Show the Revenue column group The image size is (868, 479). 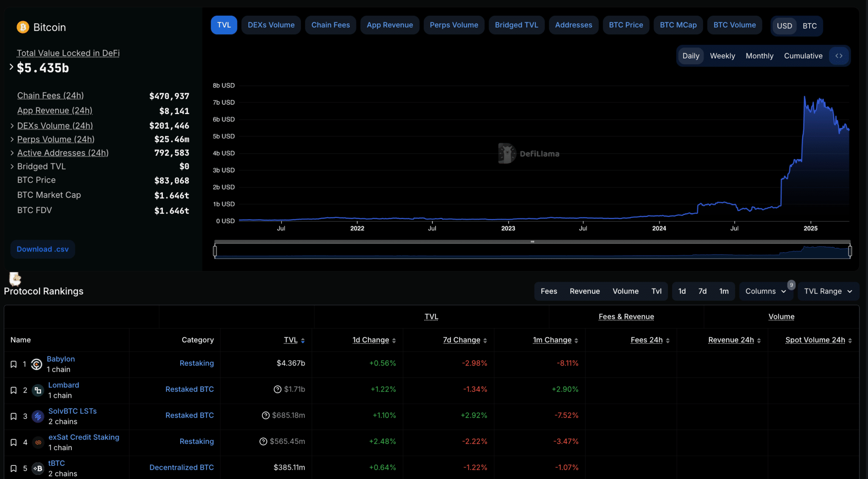(x=584, y=291)
